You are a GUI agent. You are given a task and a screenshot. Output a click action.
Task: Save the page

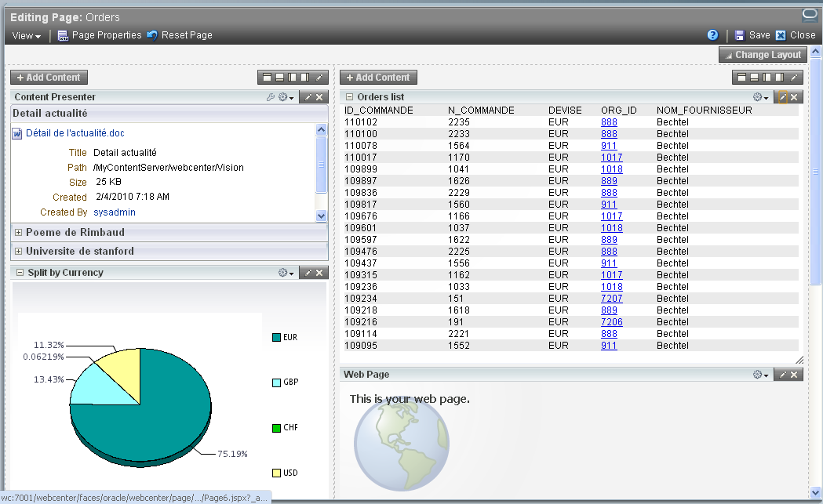(x=752, y=35)
